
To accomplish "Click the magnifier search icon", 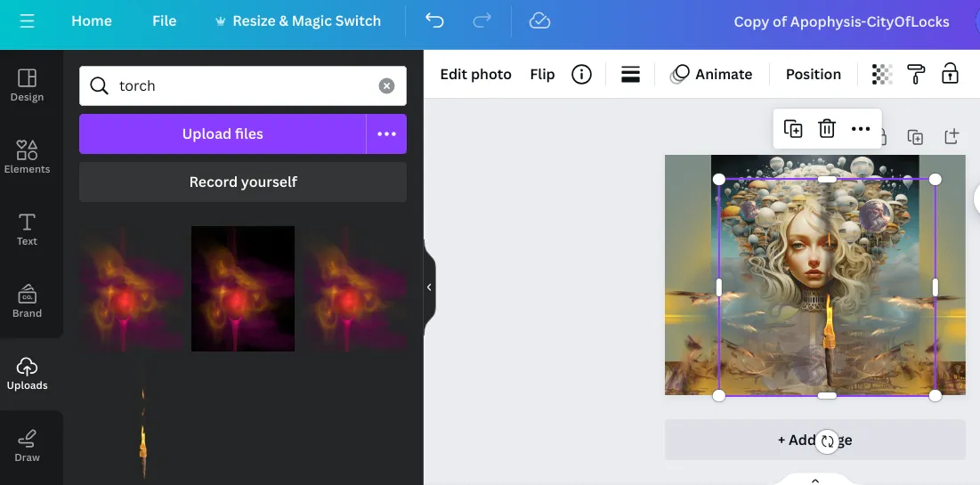I will click(x=100, y=85).
